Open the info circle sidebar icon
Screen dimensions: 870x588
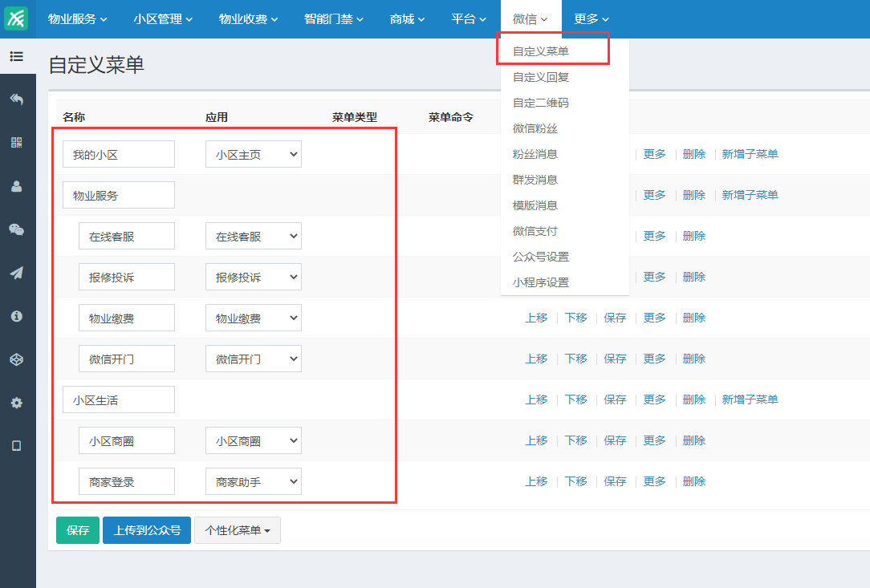17,316
